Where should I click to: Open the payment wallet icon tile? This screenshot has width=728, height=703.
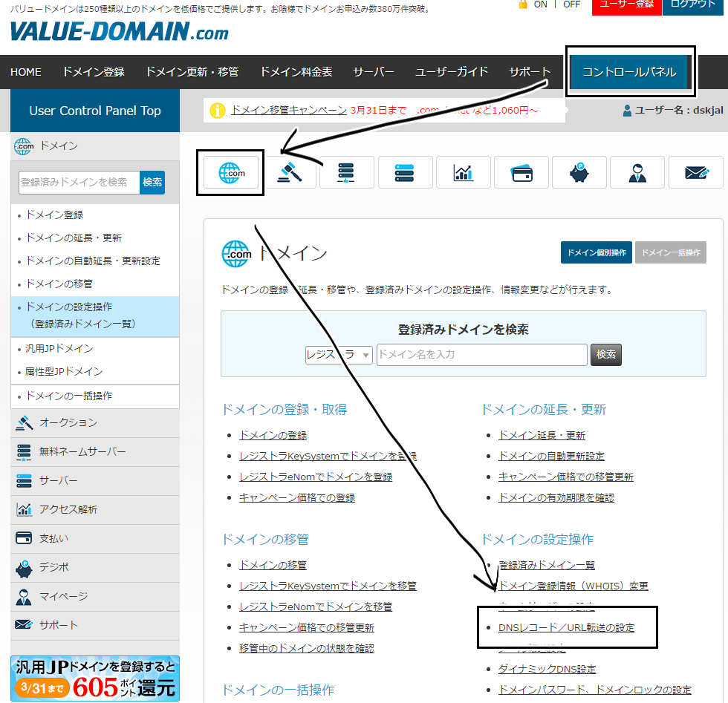[x=521, y=173]
